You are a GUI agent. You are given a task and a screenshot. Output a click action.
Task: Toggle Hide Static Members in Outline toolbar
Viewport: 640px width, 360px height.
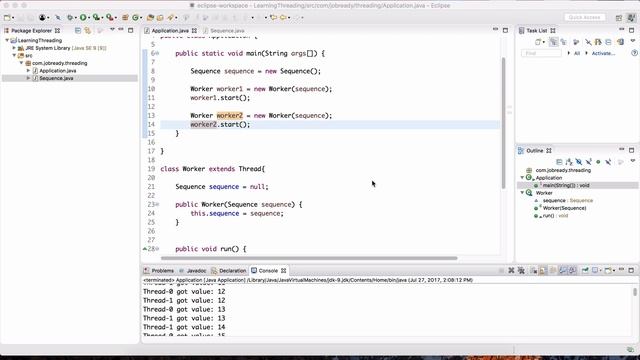coord(589,162)
